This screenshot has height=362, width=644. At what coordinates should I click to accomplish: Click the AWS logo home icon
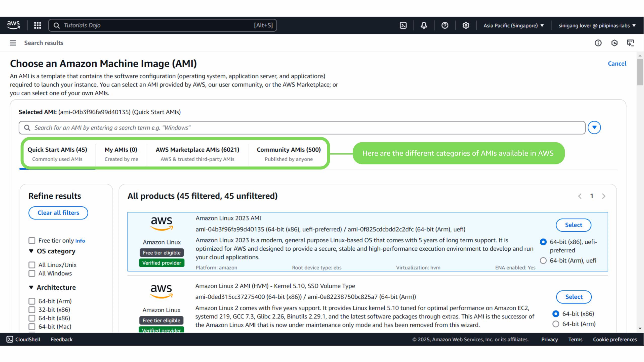13,25
